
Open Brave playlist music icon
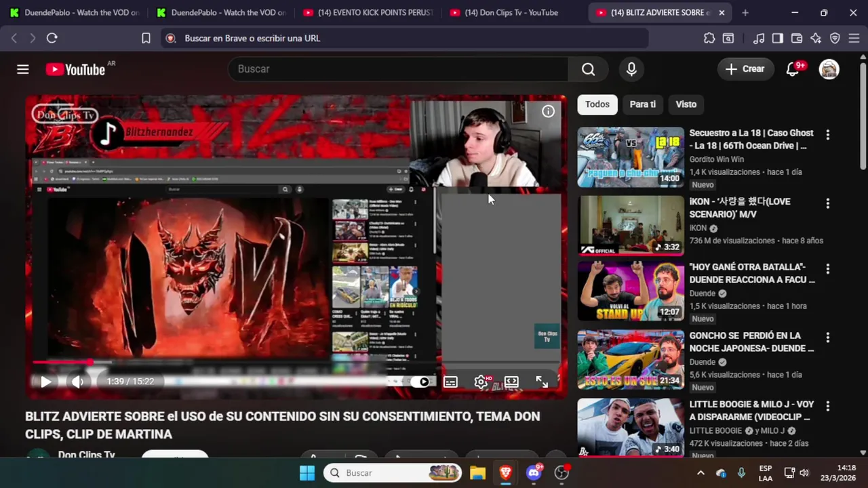(x=759, y=38)
